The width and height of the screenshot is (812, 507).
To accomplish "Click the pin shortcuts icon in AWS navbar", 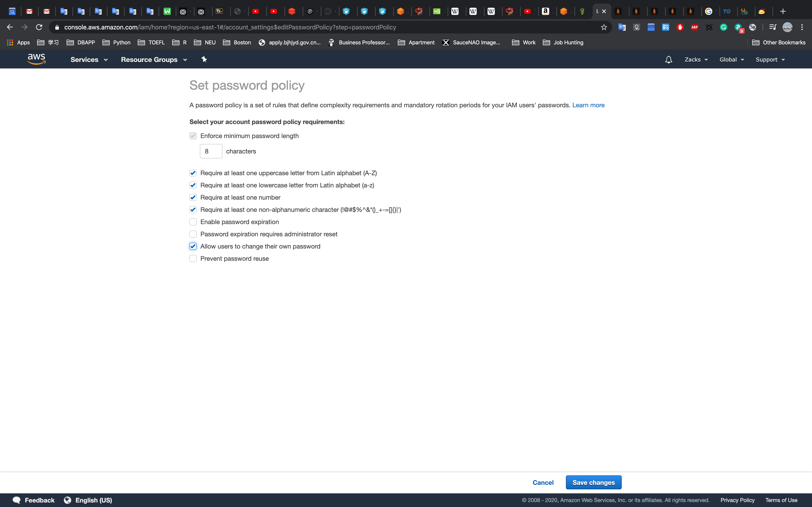I will pos(204,59).
